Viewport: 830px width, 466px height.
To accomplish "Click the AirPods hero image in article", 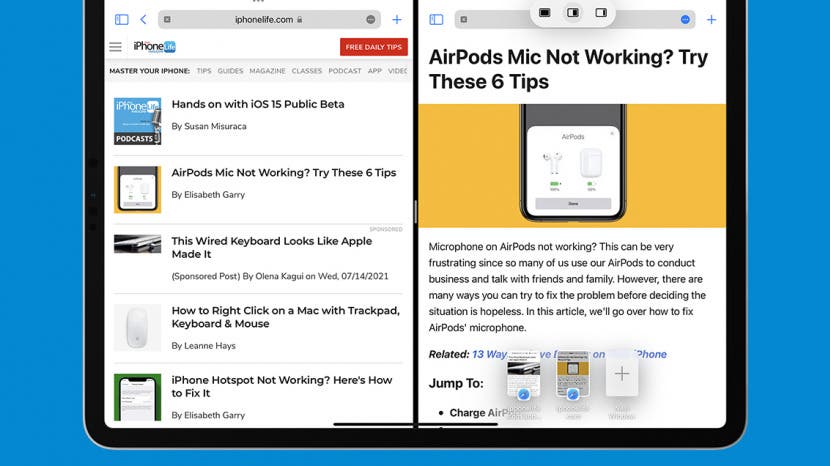I will (x=572, y=166).
